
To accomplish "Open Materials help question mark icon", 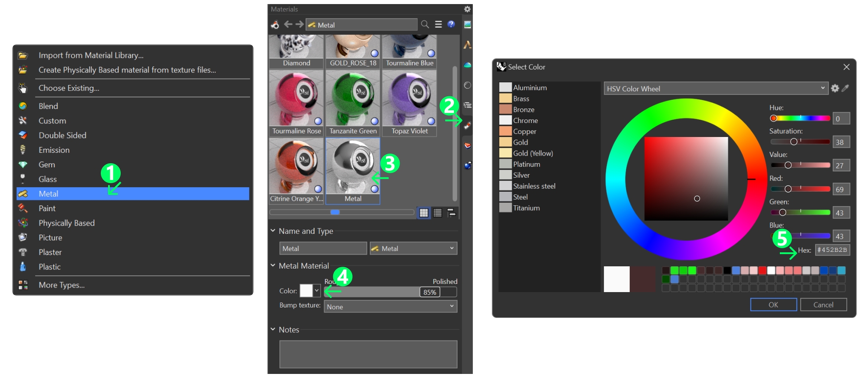I will pos(451,24).
